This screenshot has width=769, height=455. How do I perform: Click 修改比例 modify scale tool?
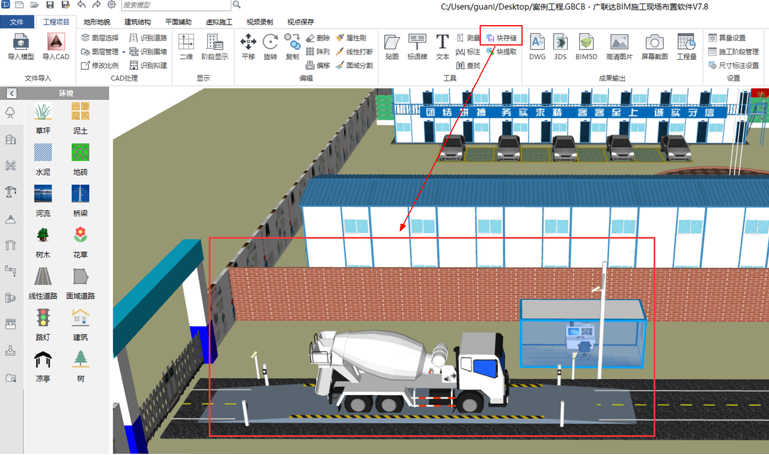tap(100, 65)
